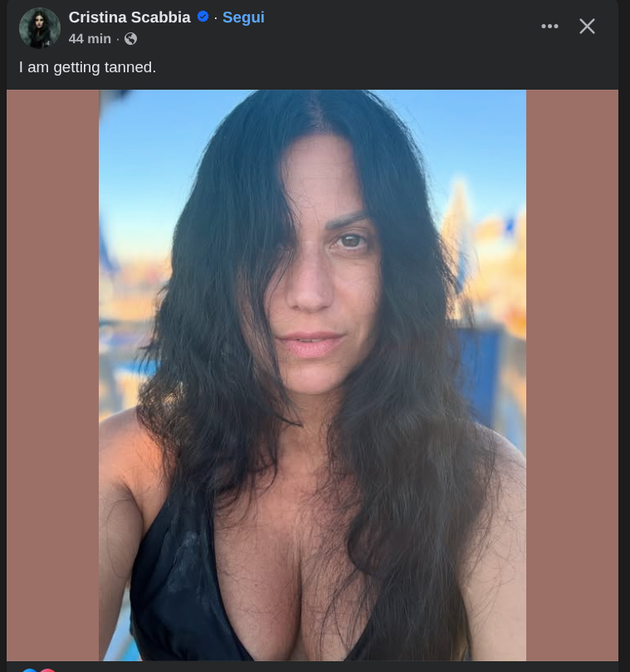Screen dimensions: 630x672
Task: Follow the page via Segui link
Action: [243, 17]
